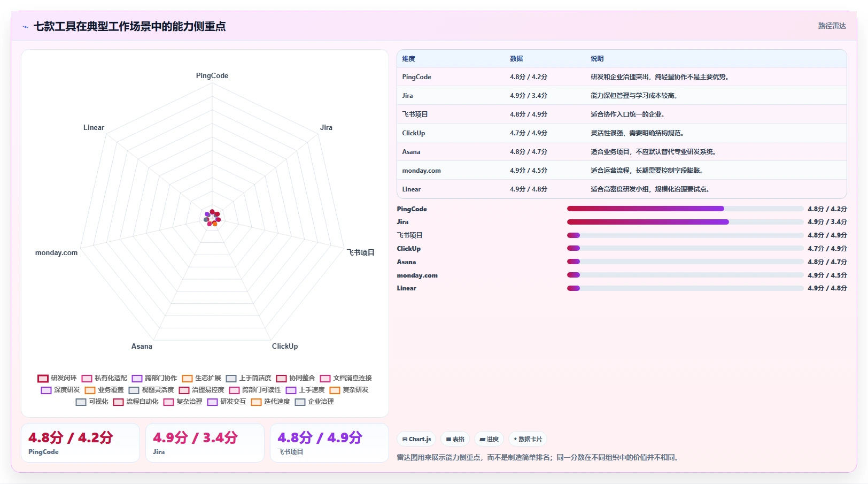
Task: Click the monday.com axis label on radar
Action: tap(56, 252)
